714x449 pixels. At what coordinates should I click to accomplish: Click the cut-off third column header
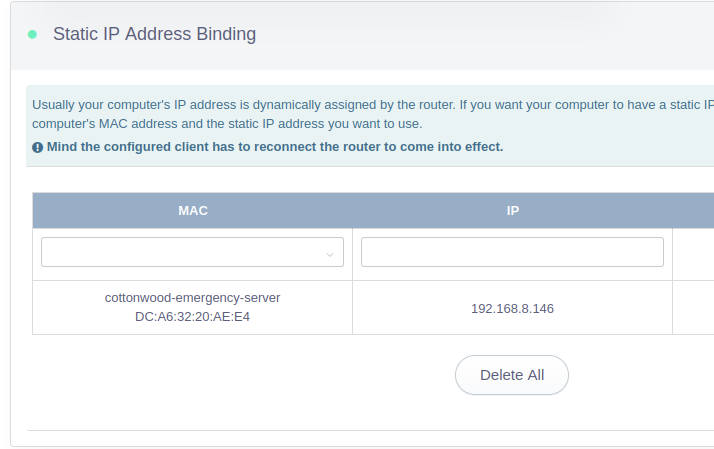693,211
